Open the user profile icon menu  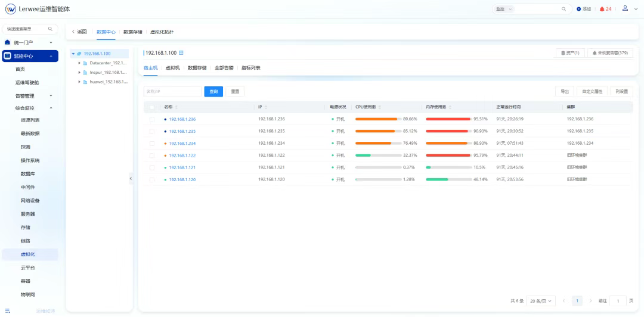[625, 8]
